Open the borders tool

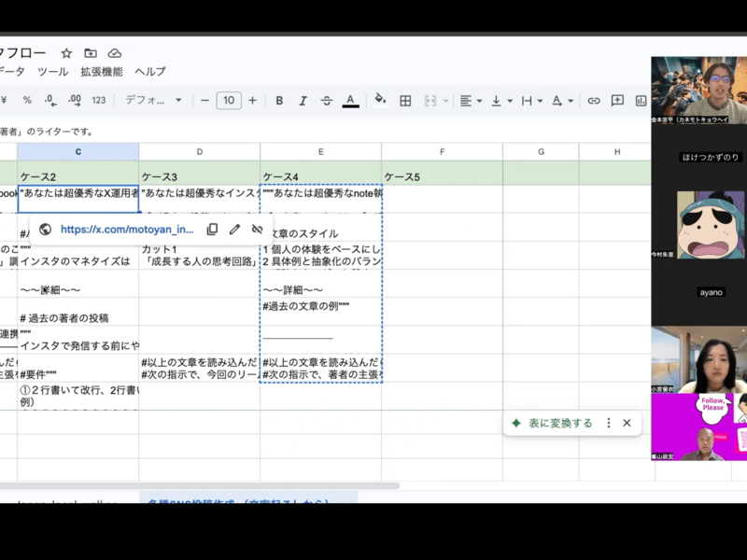coord(405,101)
